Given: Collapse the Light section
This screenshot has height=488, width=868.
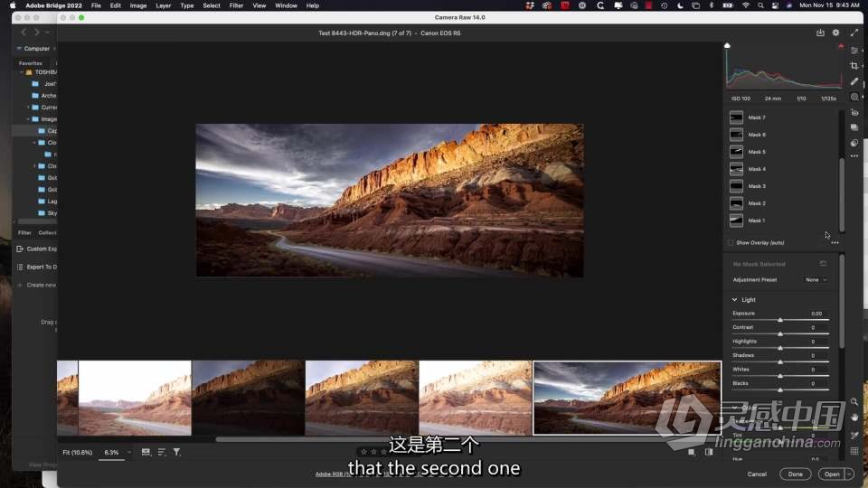Looking at the screenshot, I should tap(734, 300).
